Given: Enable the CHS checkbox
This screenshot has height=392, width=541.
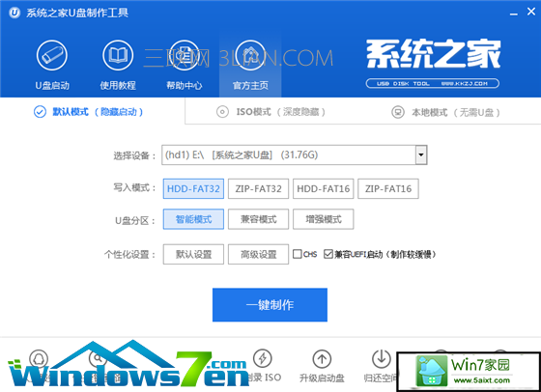Looking at the screenshot, I should coord(298,254).
